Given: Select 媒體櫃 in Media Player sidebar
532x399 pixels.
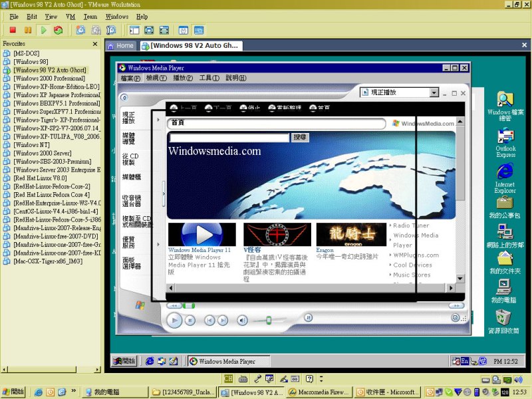Looking at the screenshot, I should click(131, 177).
